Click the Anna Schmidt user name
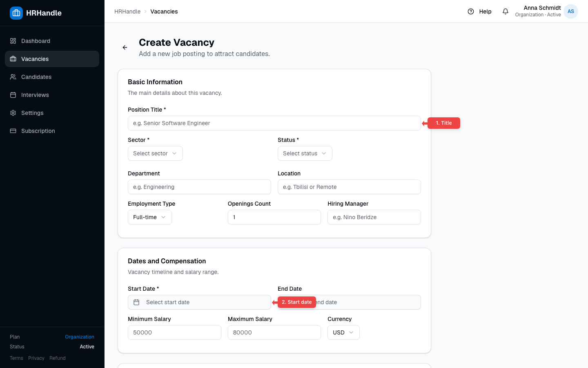The height and width of the screenshot is (368, 588). tap(542, 8)
